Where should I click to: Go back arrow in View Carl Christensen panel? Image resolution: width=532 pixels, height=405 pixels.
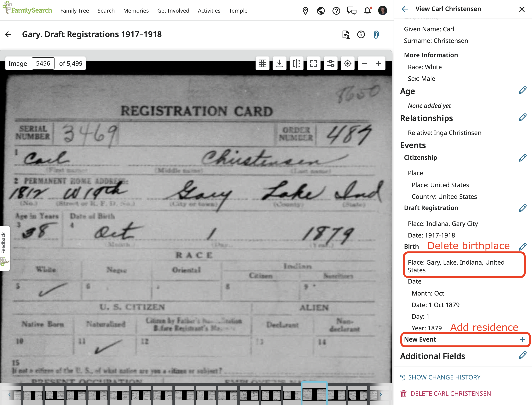(405, 9)
